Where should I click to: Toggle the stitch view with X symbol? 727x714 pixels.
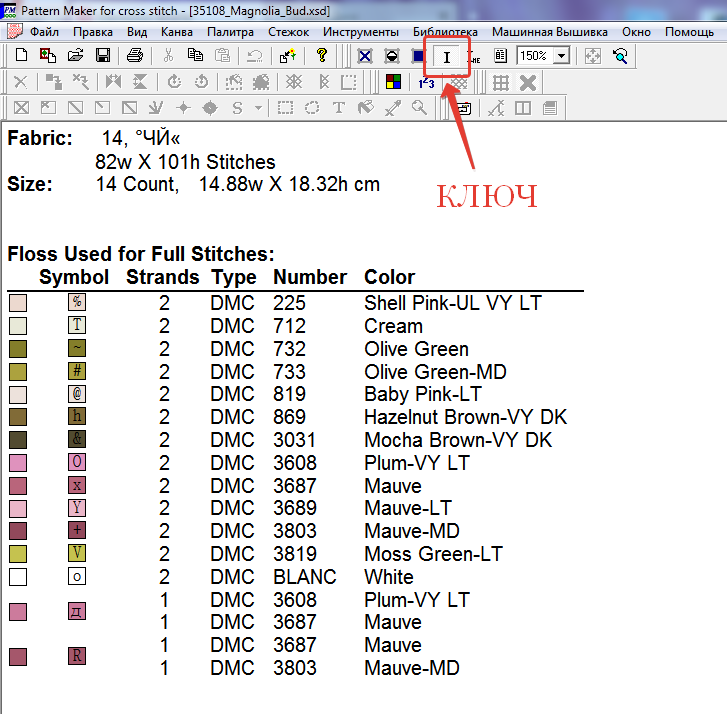tap(365, 56)
